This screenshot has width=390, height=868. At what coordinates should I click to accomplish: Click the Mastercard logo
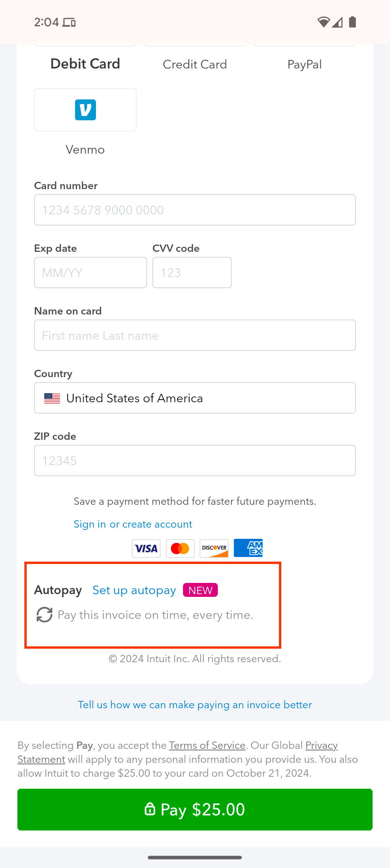(180, 548)
